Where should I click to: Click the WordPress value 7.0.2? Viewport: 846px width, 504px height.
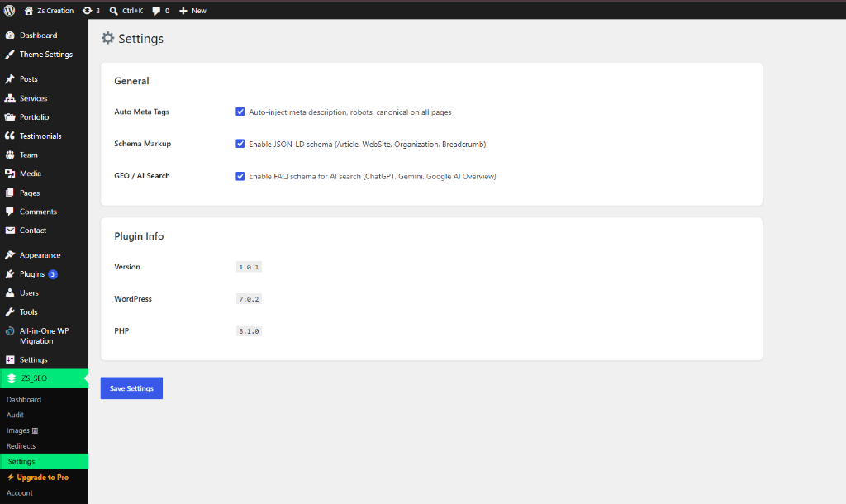(x=249, y=299)
